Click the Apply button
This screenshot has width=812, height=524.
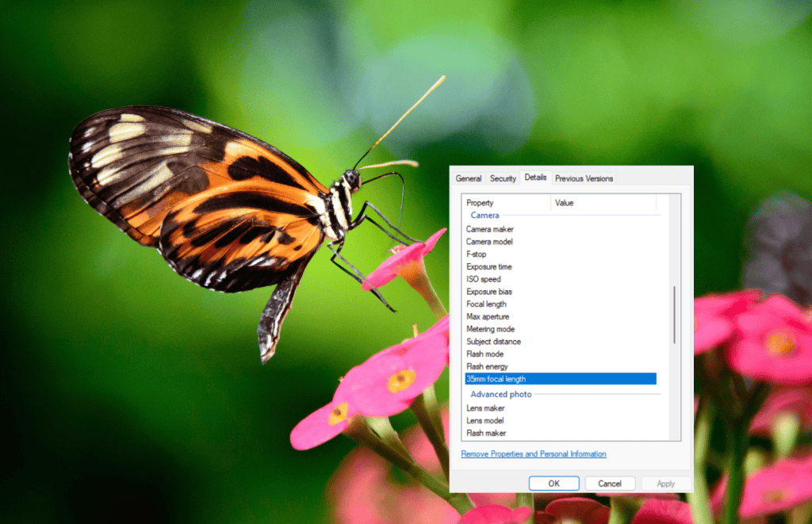pos(666,483)
